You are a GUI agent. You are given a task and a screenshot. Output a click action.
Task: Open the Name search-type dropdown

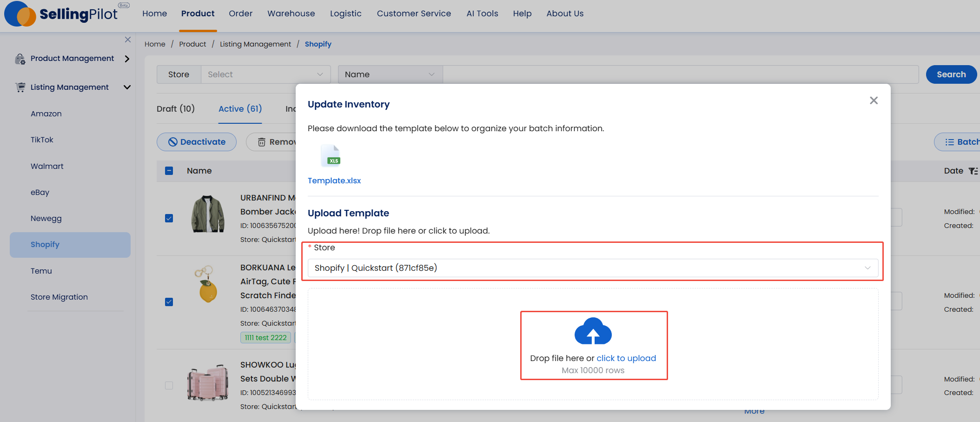[390, 74]
